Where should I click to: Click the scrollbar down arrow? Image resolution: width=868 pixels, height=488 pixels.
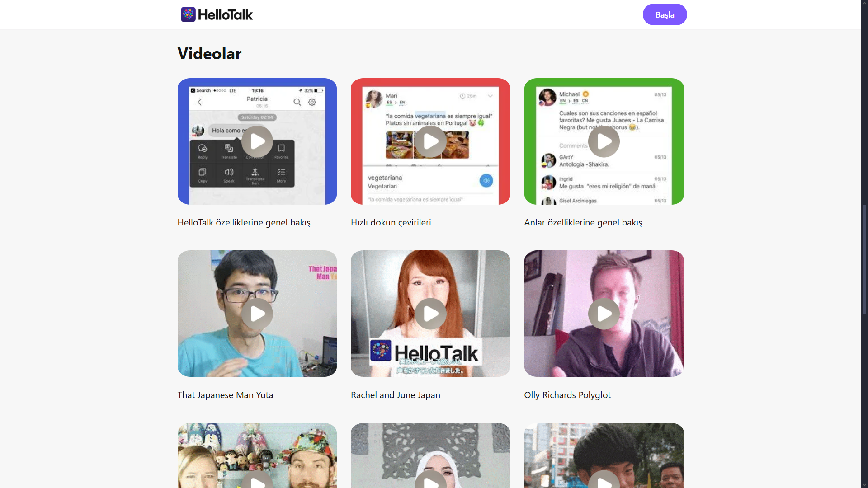pos(864,484)
